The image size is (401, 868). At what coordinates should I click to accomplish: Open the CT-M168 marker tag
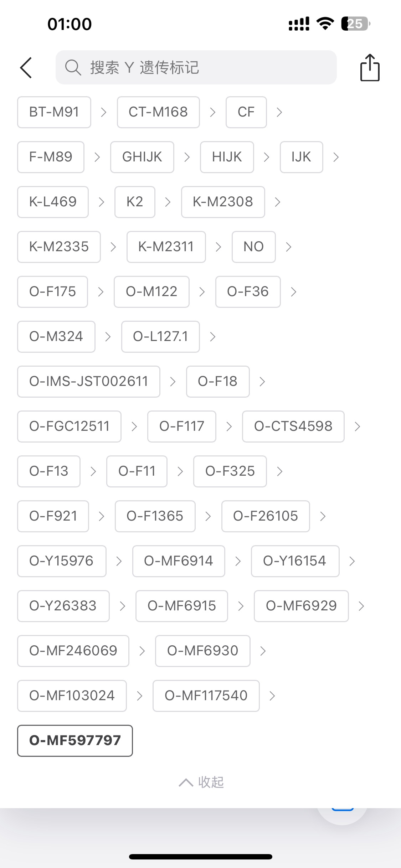click(x=158, y=112)
